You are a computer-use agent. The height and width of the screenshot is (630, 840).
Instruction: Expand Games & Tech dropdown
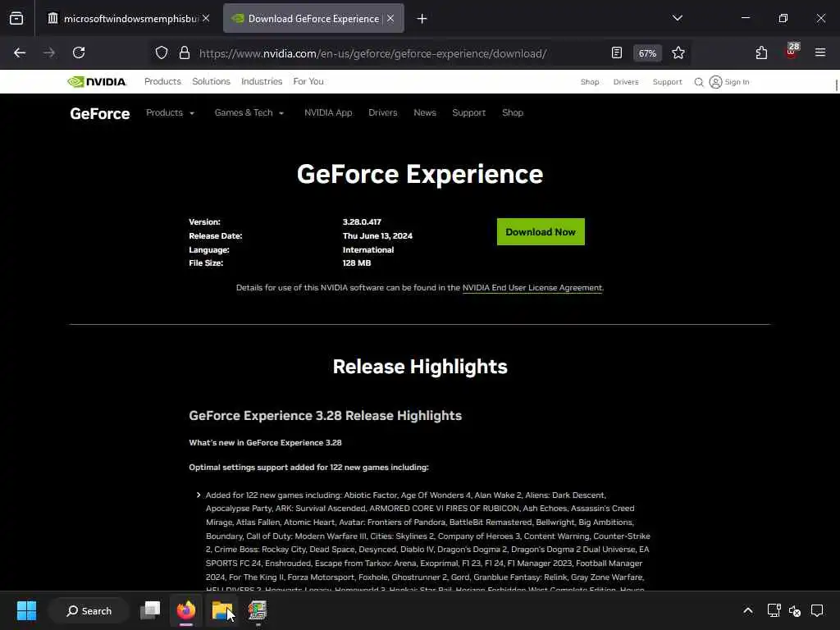[x=249, y=112]
